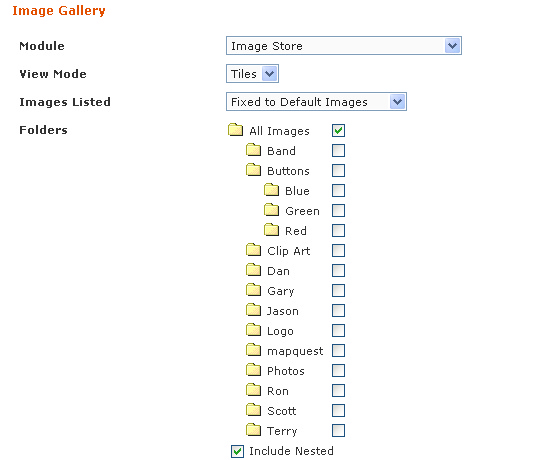
Task: Click the All Images folder icon
Action: (235, 129)
